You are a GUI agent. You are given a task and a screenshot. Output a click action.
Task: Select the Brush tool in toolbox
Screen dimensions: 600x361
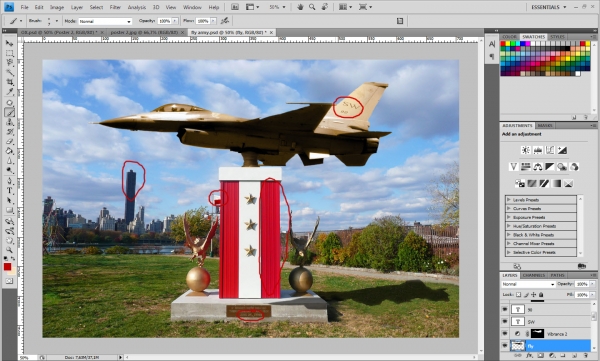click(10, 113)
